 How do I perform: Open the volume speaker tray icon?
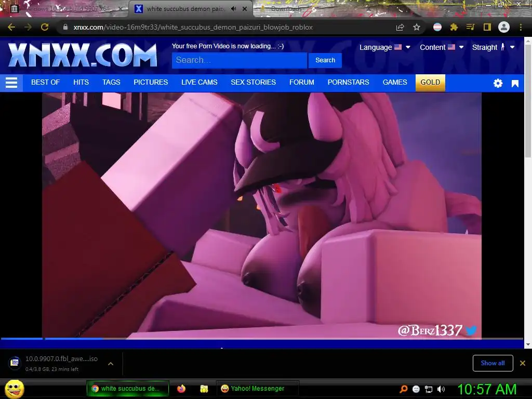point(441,389)
